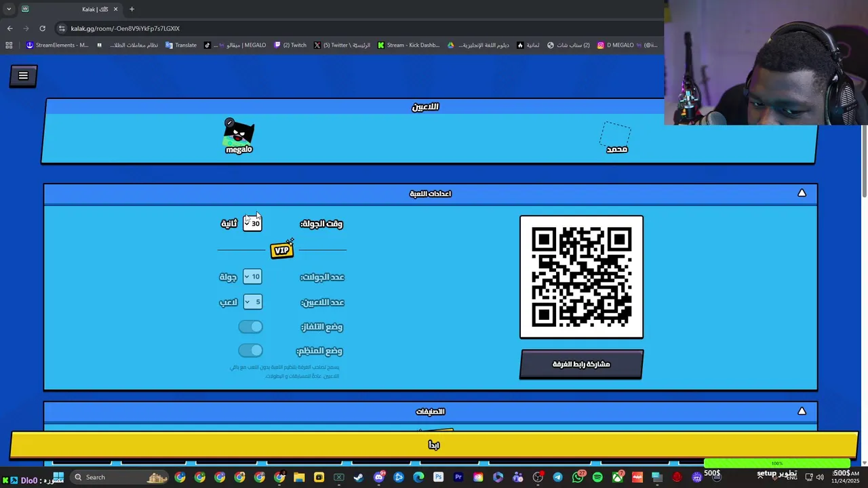
Task: Open OBS Studio from taskbar
Action: (538, 477)
